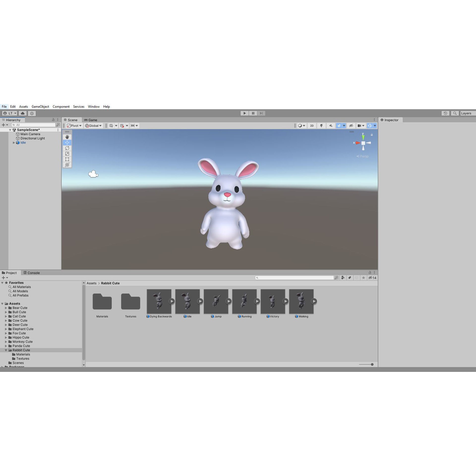Select the Rotate tool
The image size is (476, 476).
click(67, 148)
